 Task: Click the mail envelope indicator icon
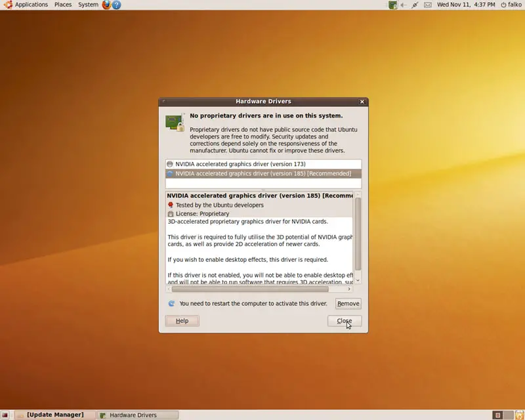click(427, 5)
